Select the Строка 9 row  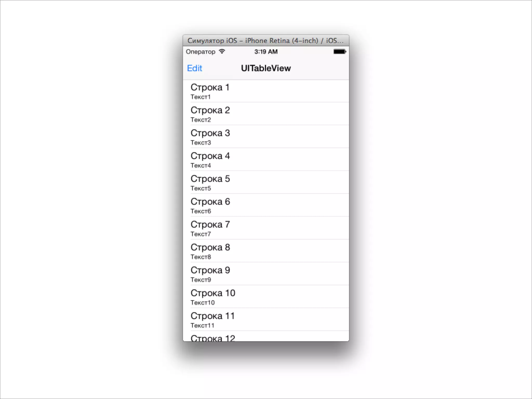[266, 274]
